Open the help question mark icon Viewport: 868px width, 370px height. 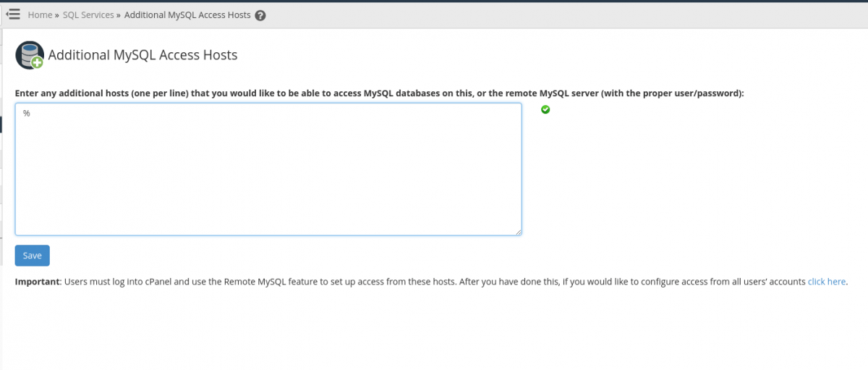[x=260, y=15]
